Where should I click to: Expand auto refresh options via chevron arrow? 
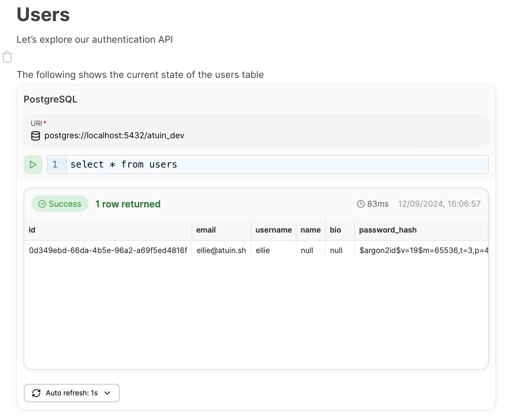pyautogui.click(x=107, y=393)
